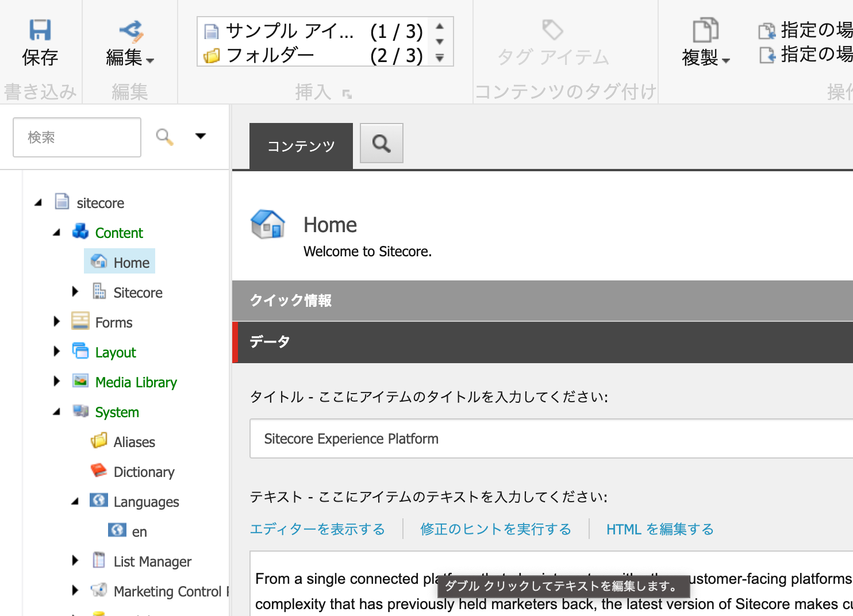
Task: Open the search tab with magnifier
Action: [382, 143]
